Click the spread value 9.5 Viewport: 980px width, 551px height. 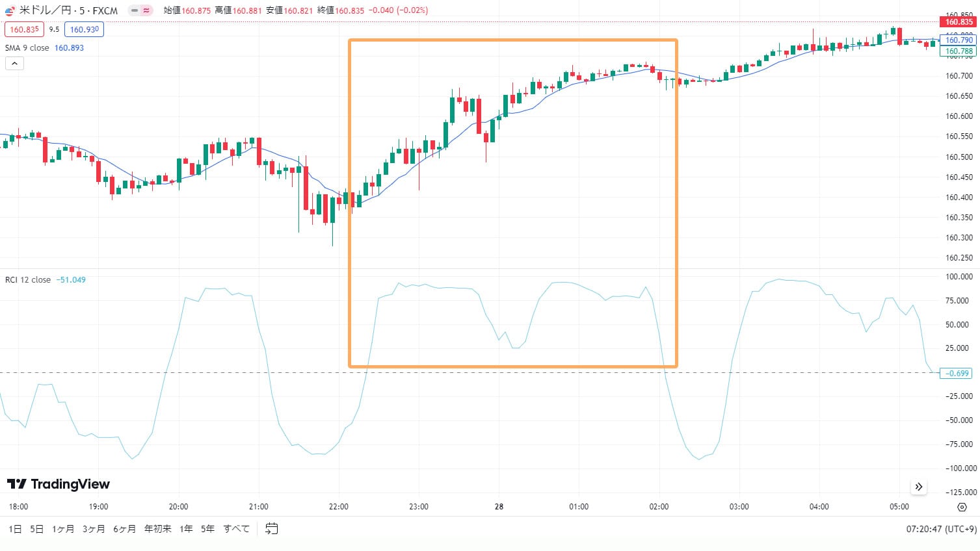click(x=54, y=29)
